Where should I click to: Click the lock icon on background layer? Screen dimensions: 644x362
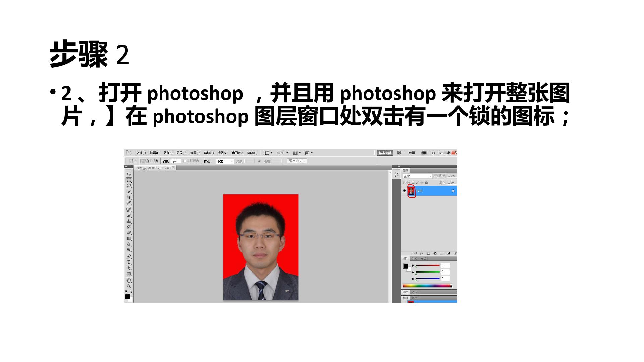pos(453,191)
